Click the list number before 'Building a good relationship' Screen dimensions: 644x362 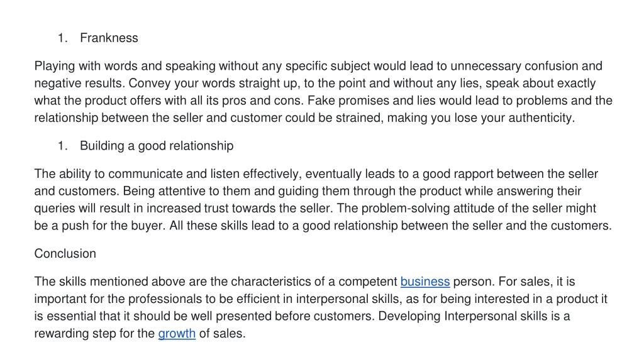tap(62, 146)
